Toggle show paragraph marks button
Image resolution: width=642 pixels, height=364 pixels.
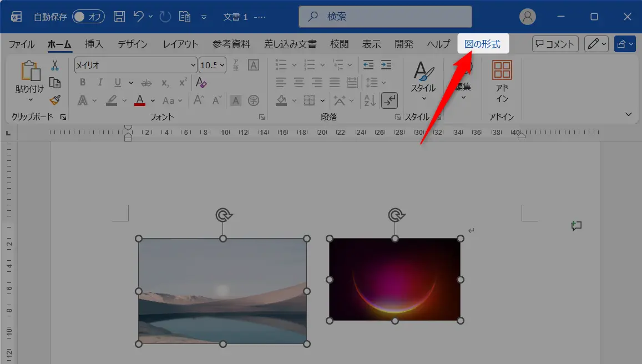(390, 100)
